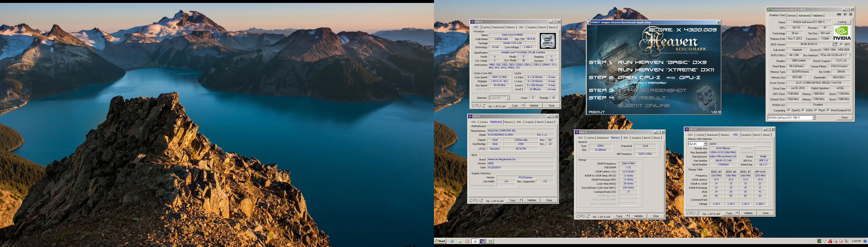Open About tab in SPD CPU-Z window
The image size is (868, 247).
coord(767,135)
